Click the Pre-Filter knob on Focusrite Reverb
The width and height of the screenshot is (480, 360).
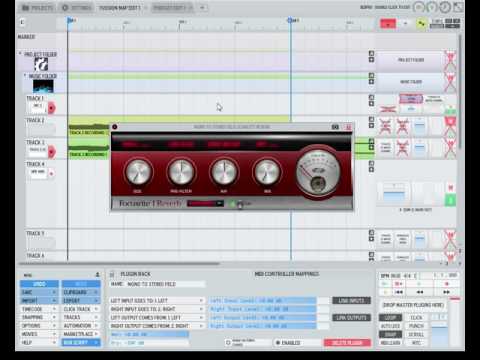181,172
